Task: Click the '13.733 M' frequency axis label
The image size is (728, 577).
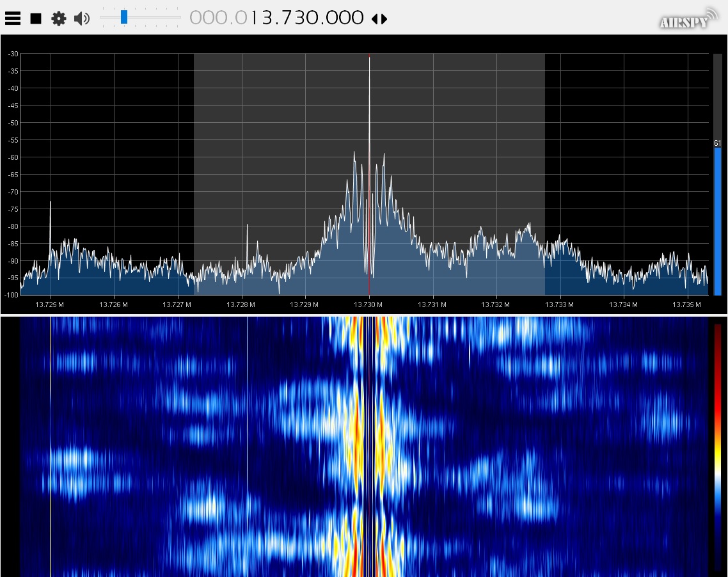Action: 559,304
